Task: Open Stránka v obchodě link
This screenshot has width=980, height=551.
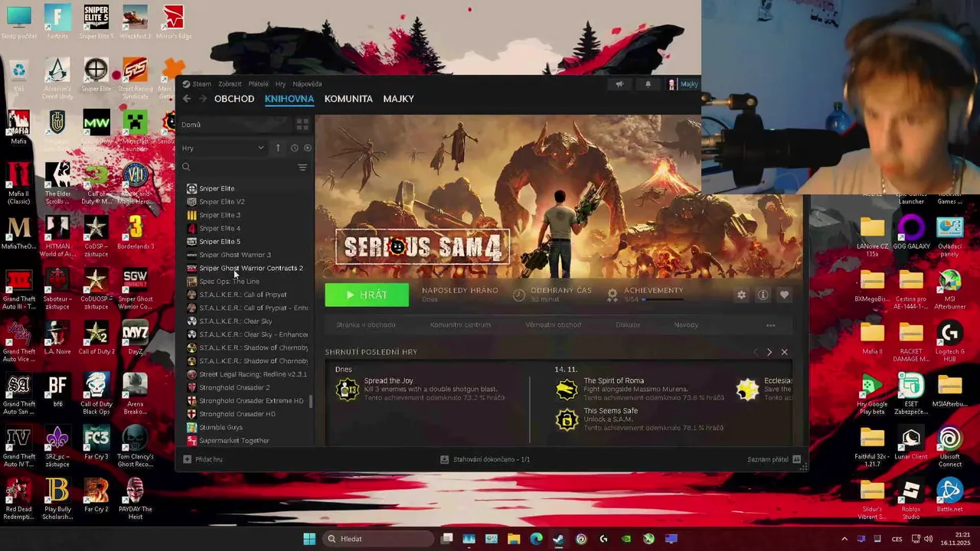Action: (x=366, y=324)
